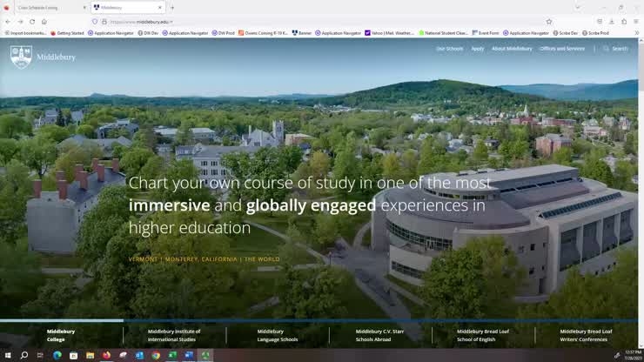Screen dimensions: 644x362
Task: Open the DW Prod bookmark
Action: (223, 33)
